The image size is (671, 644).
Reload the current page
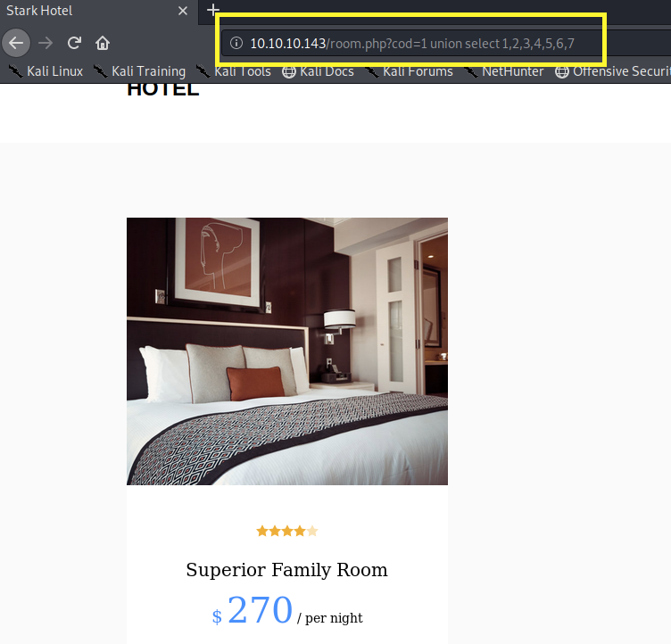click(x=74, y=43)
